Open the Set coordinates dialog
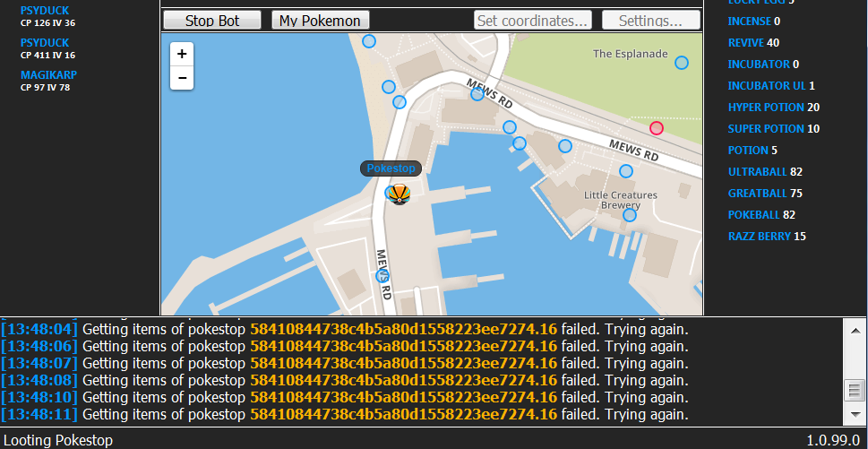 (x=533, y=21)
